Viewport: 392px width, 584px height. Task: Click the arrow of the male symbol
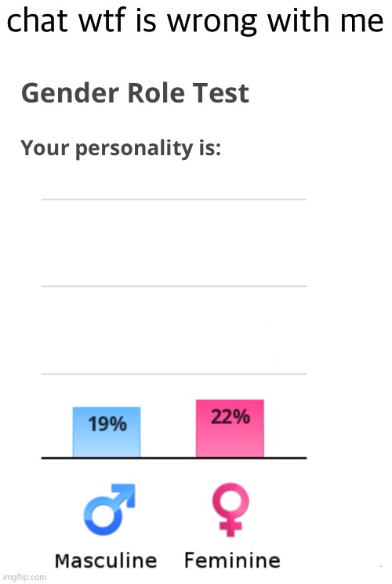[124, 495]
